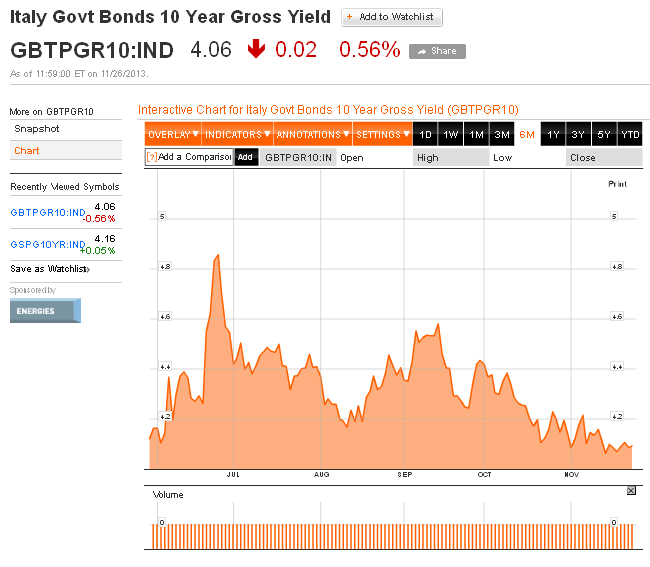Image resolution: width=650 pixels, height=567 pixels.
Task: Click the JUL label on chart axis
Action: tap(233, 475)
